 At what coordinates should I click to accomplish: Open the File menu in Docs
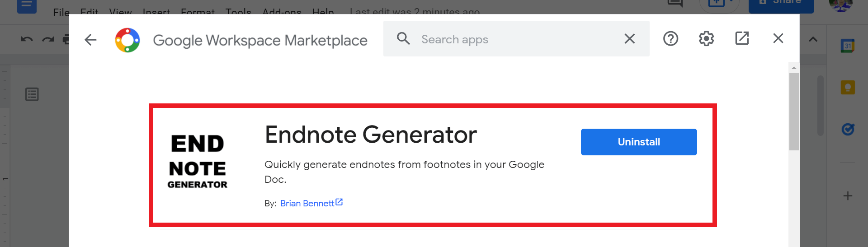[61, 12]
